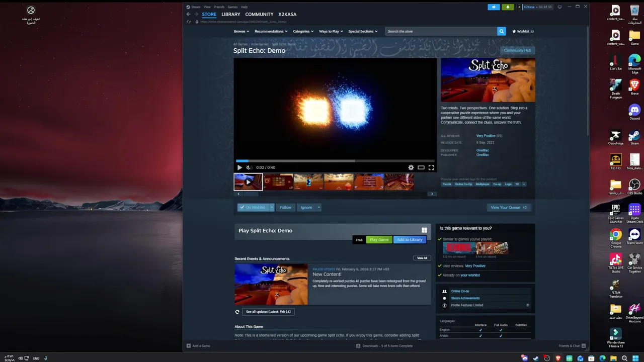
Task: Open See all updates (Latest: Feb 14)
Action: pos(268,312)
